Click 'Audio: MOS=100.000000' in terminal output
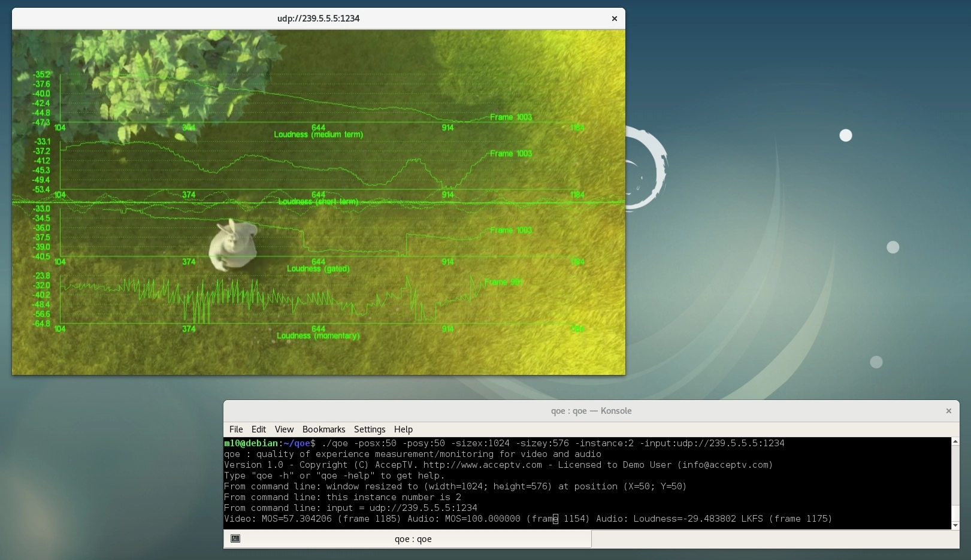971x560 pixels. (464, 519)
